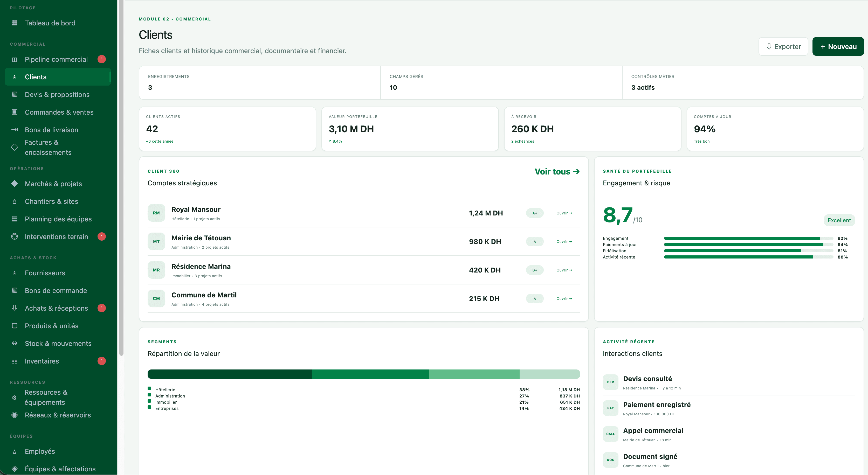Click the Équipes & affectations diamond icon
868x475 pixels.
click(15, 469)
